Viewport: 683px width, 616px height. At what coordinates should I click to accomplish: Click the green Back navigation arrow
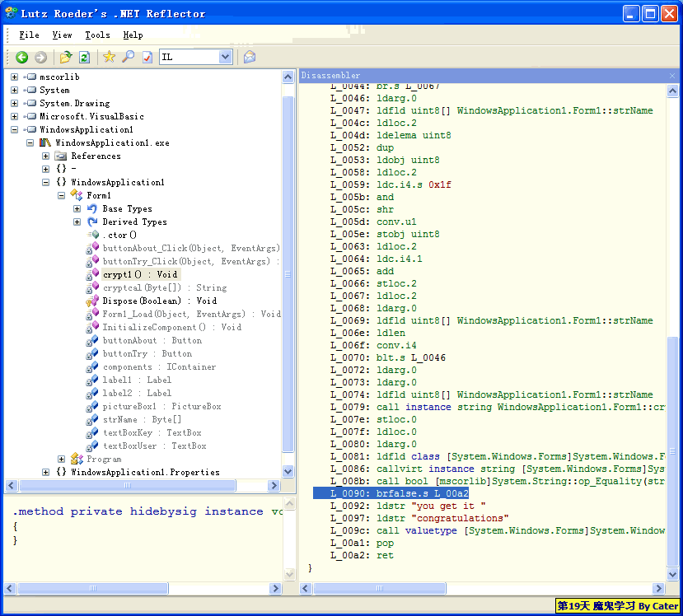coord(21,57)
